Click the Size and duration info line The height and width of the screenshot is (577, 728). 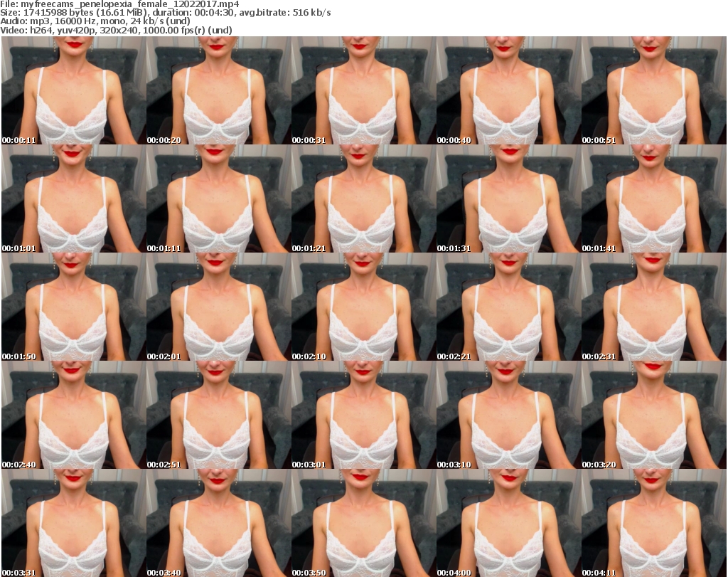pyautogui.click(x=166, y=13)
